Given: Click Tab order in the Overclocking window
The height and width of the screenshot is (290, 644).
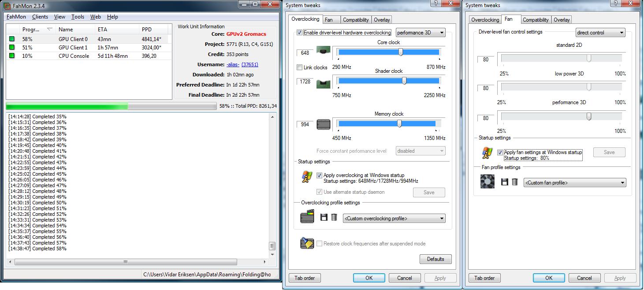Looking at the screenshot, I should 305,278.
